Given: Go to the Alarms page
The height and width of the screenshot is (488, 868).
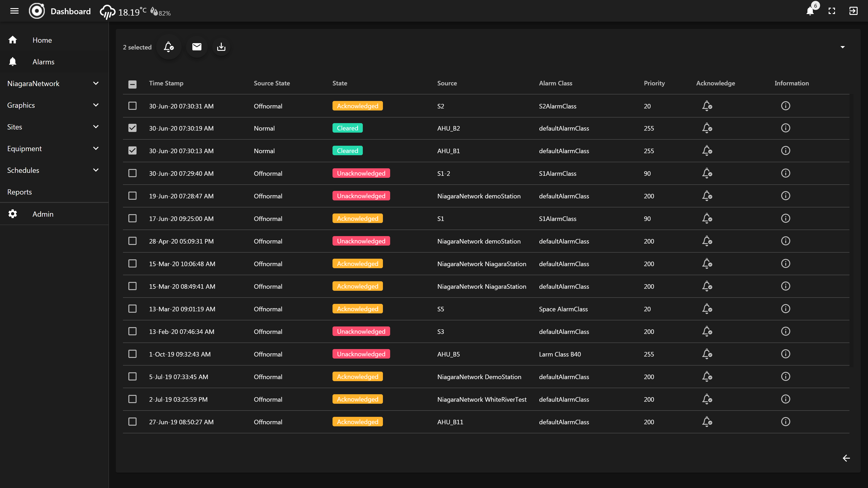Looking at the screenshot, I should 43,62.
